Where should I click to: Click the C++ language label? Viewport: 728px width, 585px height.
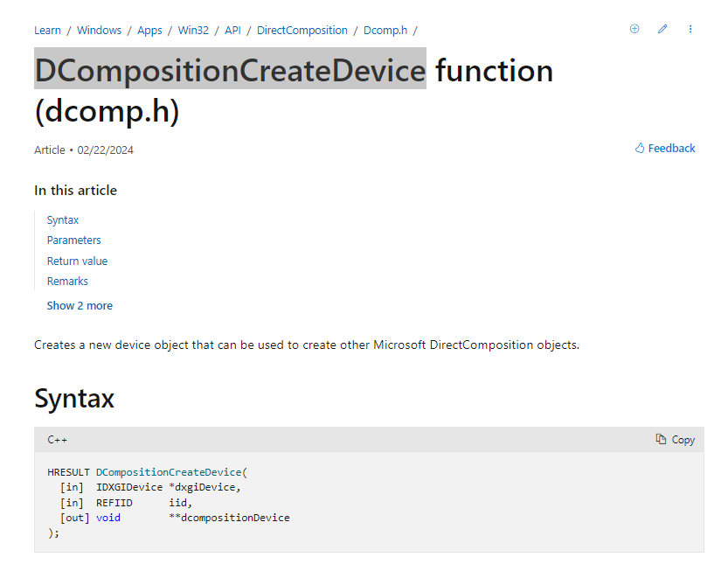click(x=57, y=440)
